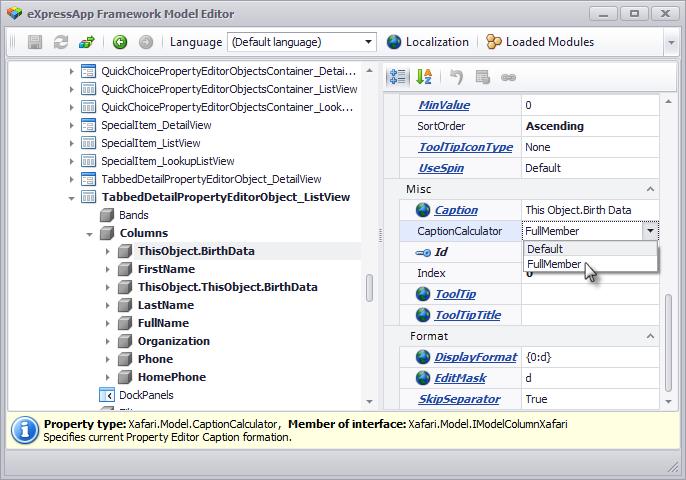This screenshot has height=480, width=686.
Task: Select SpecialItem_LookupListView in the tree
Action: [x=168, y=161]
